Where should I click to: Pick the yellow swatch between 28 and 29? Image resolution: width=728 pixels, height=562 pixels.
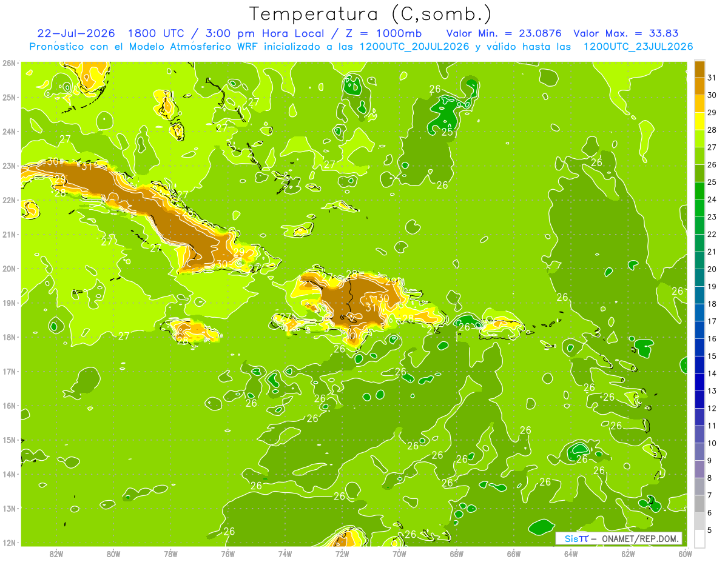point(699,121)
